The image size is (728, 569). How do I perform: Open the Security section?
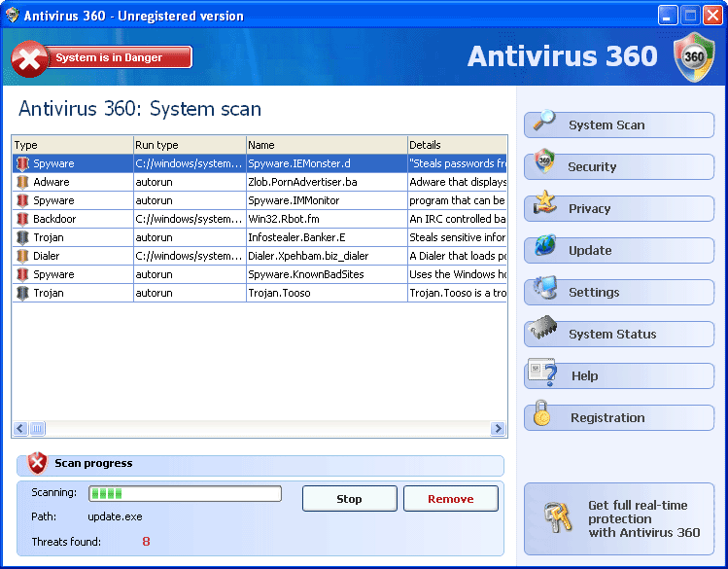pos(619,166)
